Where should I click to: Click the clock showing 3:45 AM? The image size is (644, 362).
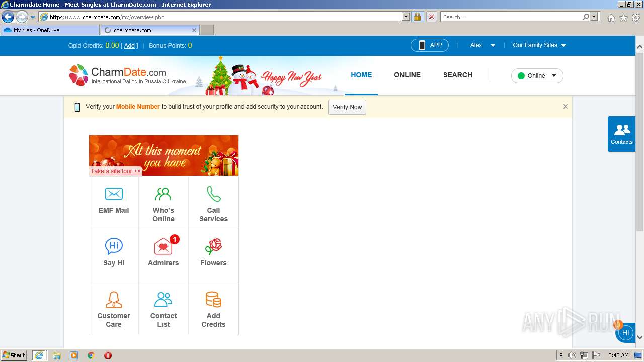tap(618, 355)
